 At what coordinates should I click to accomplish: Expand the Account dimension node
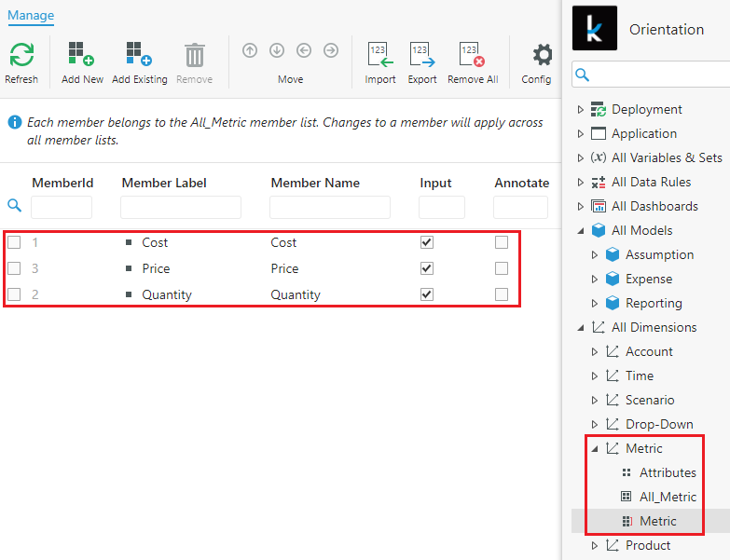[x=595, y=352]
